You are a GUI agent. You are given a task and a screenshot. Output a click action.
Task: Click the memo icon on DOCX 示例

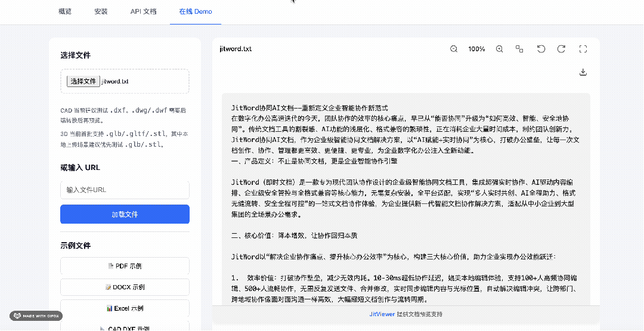click(108, 287)
